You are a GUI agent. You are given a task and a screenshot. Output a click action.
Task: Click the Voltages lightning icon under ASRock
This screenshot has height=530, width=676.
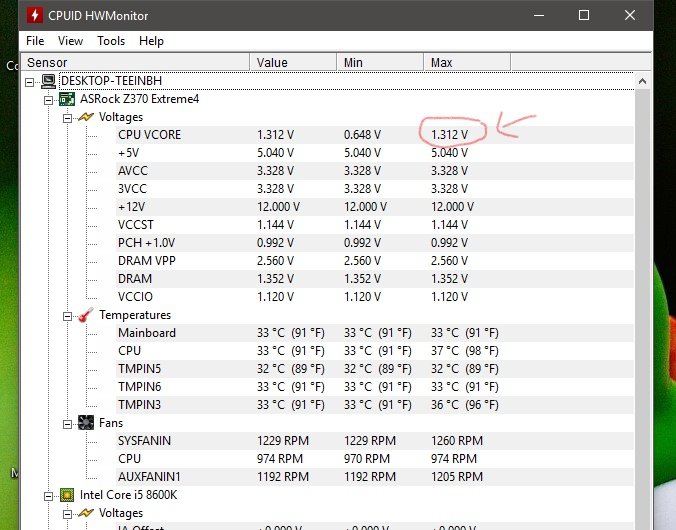[x=86, y=117]
